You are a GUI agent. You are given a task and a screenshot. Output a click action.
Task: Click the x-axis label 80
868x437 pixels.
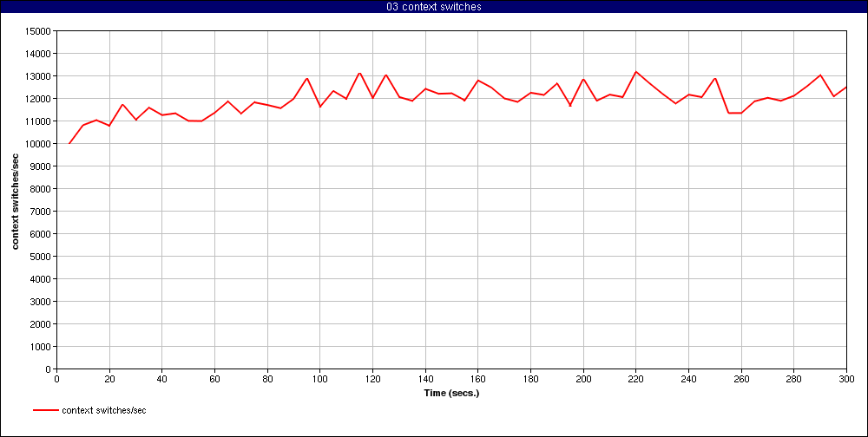[267, 380]
